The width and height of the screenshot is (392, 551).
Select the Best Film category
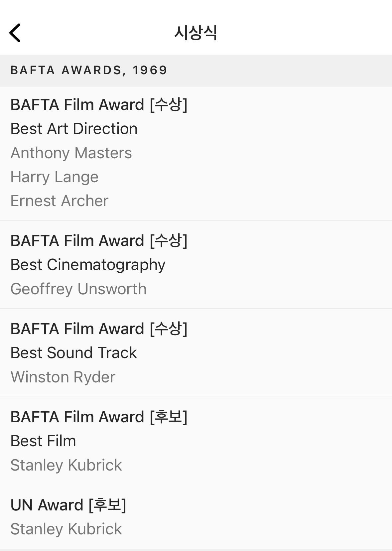pos(43,441)
